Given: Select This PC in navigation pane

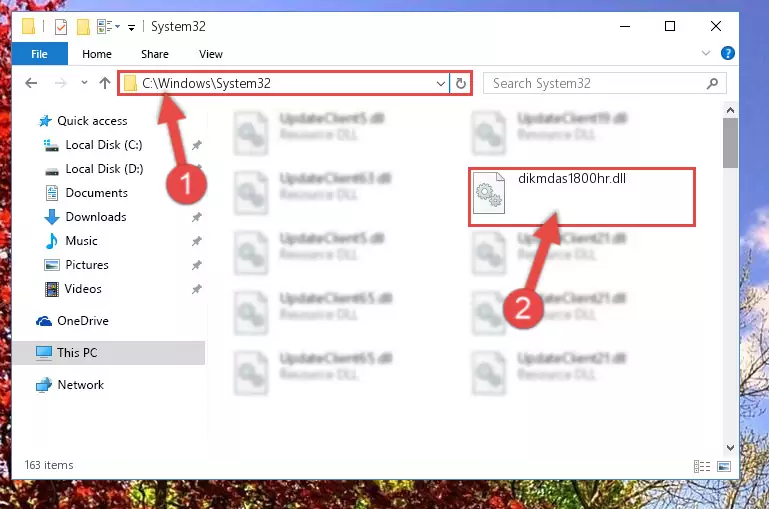Looking at the screenshot, I should [77, 353].
